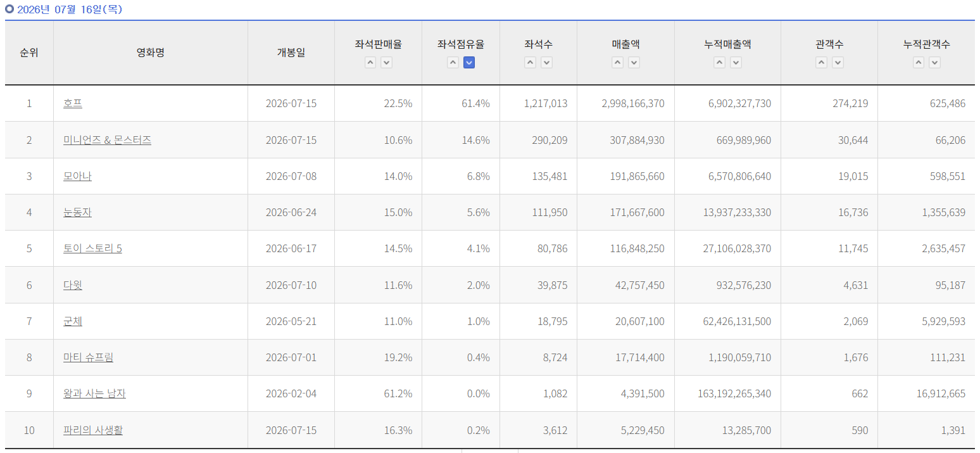Screen dimensions: 980x453
Task: Select the 2026년 07월 16일 date heading
Action: pyautogui.click(x=70, y=10)
